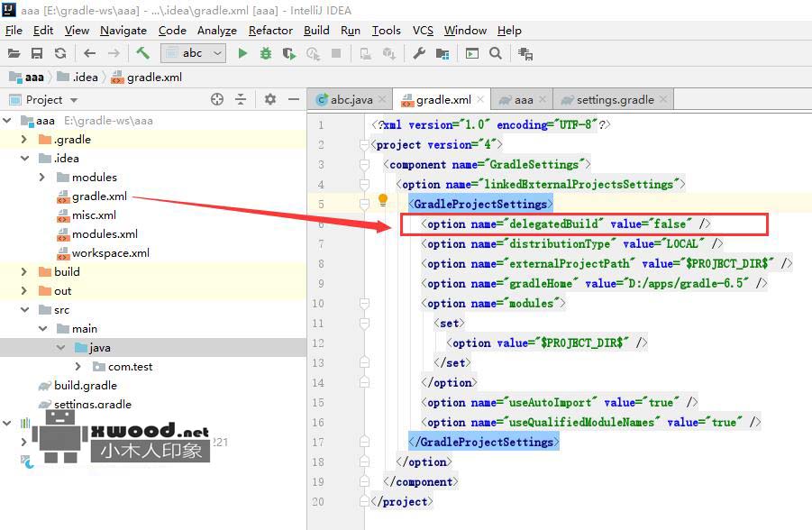812x530 pixels.
Task: Click the aaa breadcrumb
Action: pos(27,78)
